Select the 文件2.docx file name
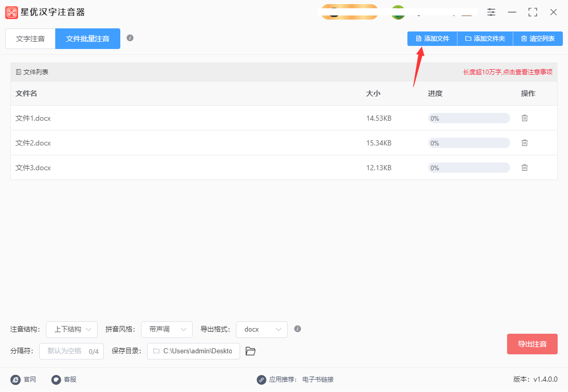This screenshot has height=392, width=568. tap(33, 143)
